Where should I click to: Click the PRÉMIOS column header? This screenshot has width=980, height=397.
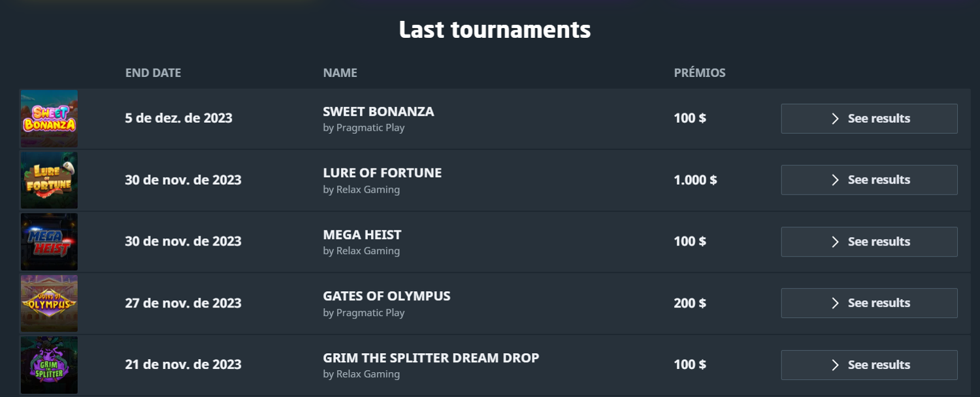(x=700, y=73)
